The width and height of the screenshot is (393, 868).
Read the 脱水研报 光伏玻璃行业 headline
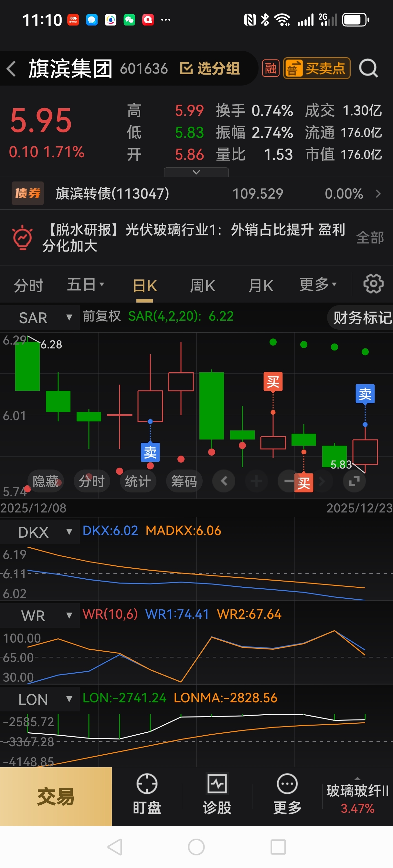(194, 238)
